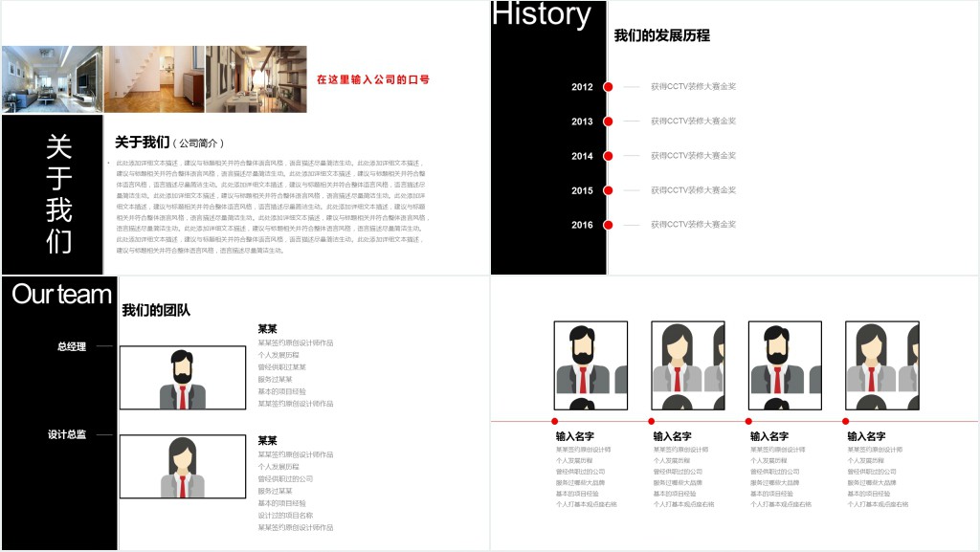
Task: Click the red timeline dot beside 2016
Action: pyautogui.click(x=608, y=225)
